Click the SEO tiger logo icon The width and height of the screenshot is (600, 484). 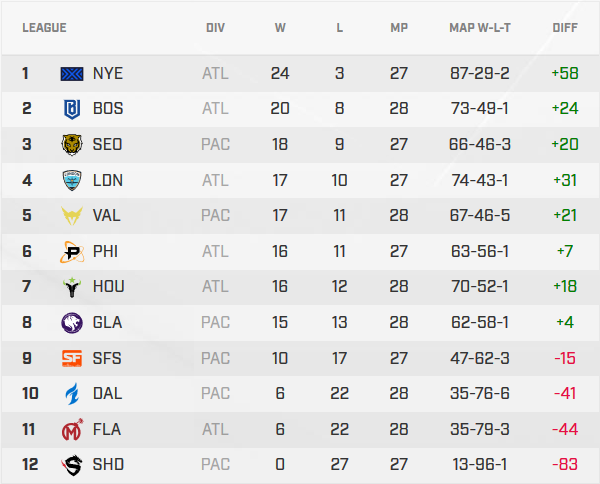(x=73, y=144)
